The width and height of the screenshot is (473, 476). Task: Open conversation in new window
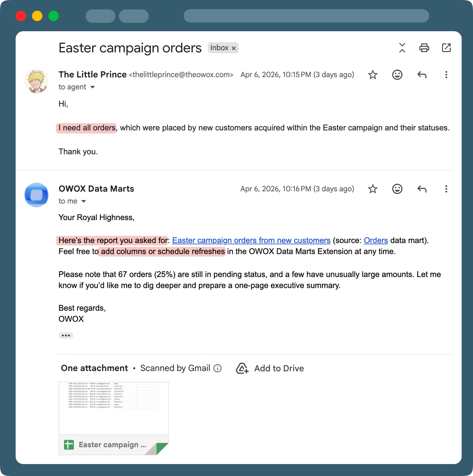[x=446, y=48]
